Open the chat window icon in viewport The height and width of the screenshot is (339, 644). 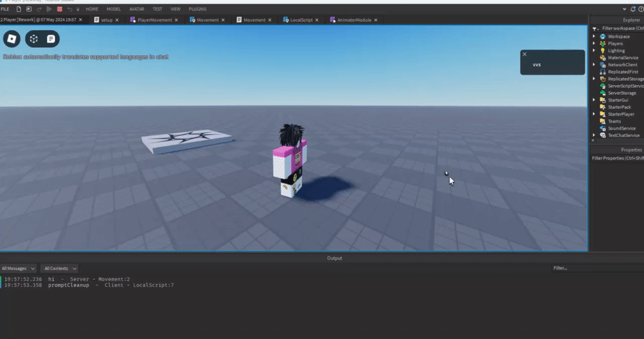[51, 39]
